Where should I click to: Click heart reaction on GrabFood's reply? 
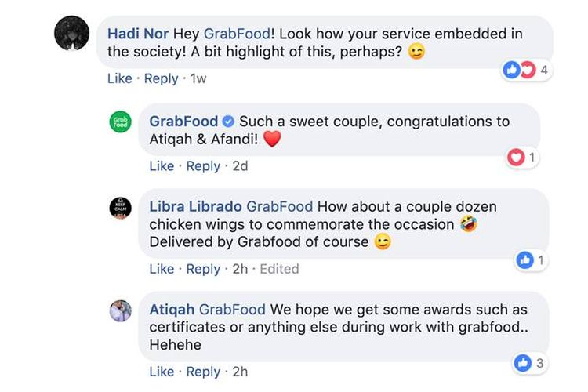pyautogui.click(x=516, y=158)
